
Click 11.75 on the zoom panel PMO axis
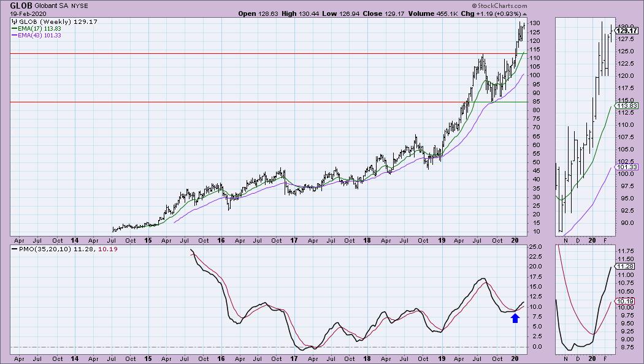(626, 251)
